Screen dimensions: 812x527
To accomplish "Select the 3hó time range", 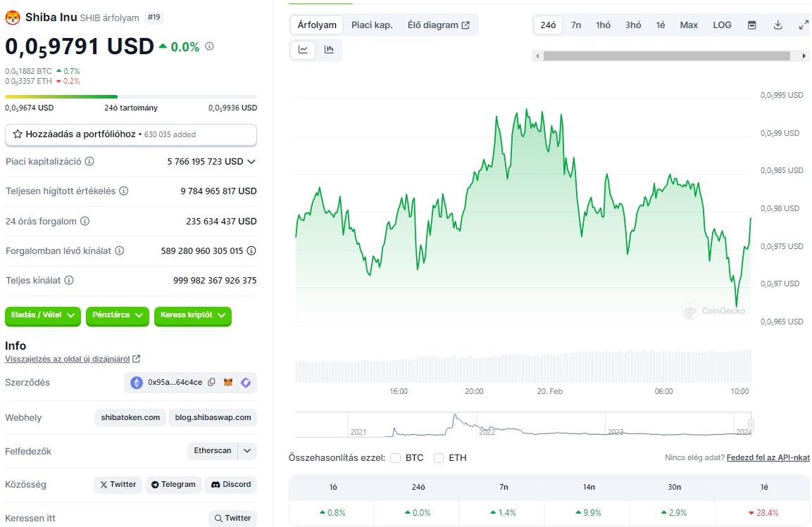I will click(633, 25).
